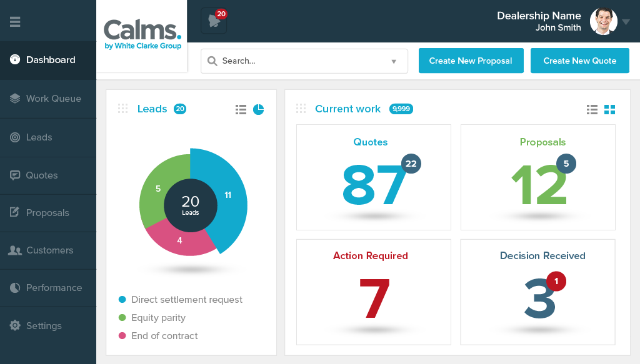Toggle Leads panel to pie chart view
The image size is (640, 364).
(x=257, y=109)
